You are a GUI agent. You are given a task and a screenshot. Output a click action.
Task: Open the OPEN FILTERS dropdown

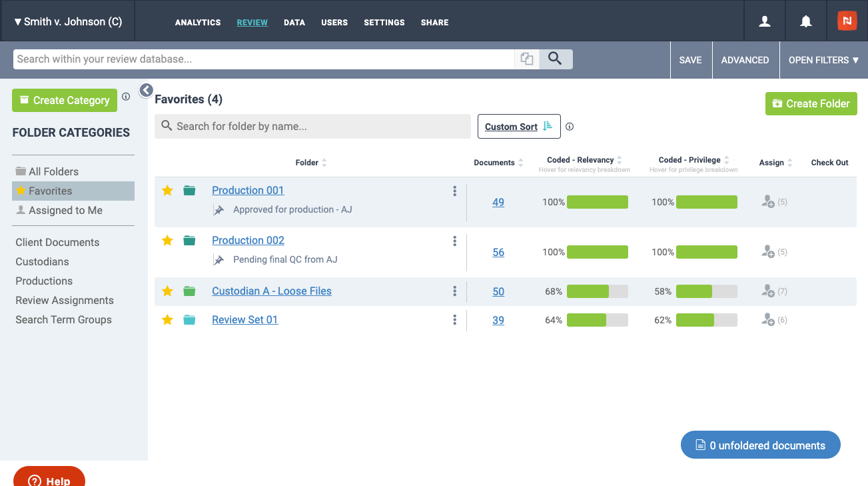pos(823,60)
